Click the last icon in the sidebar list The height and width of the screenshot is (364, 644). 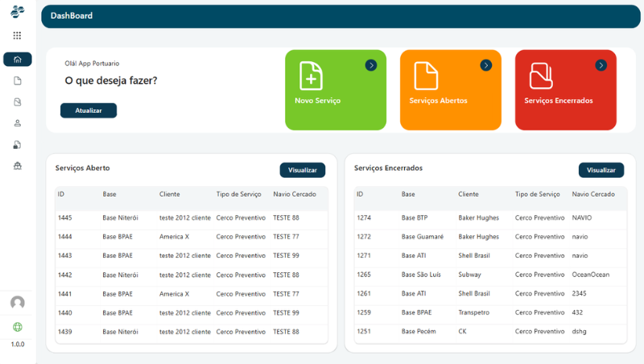[17, 166]
